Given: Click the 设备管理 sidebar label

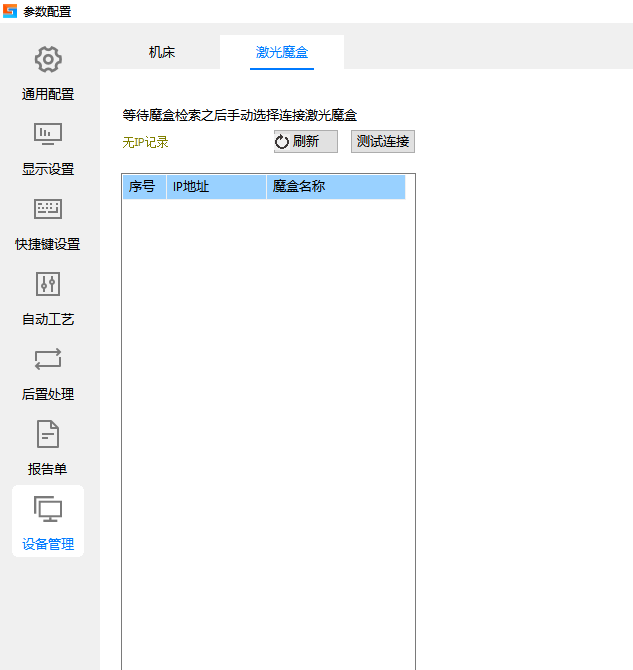Looking at the screenshot, I should pos(48,544).
